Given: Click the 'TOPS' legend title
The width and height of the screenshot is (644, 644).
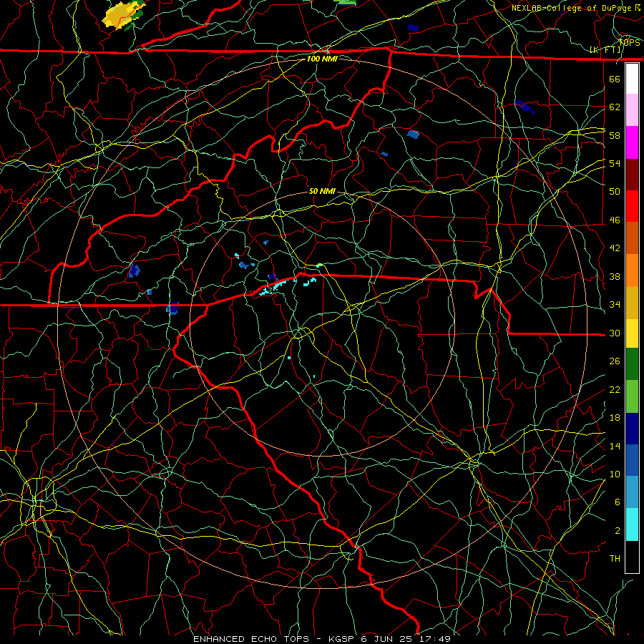Looking at the screenshot, I should pos(629,43).
